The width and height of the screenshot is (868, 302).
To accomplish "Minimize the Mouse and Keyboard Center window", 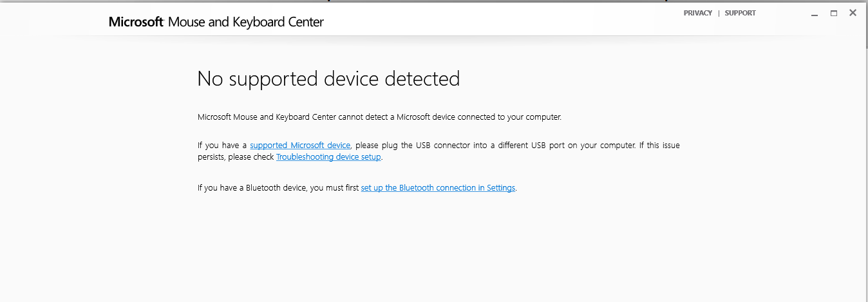I will pos(815,14).
